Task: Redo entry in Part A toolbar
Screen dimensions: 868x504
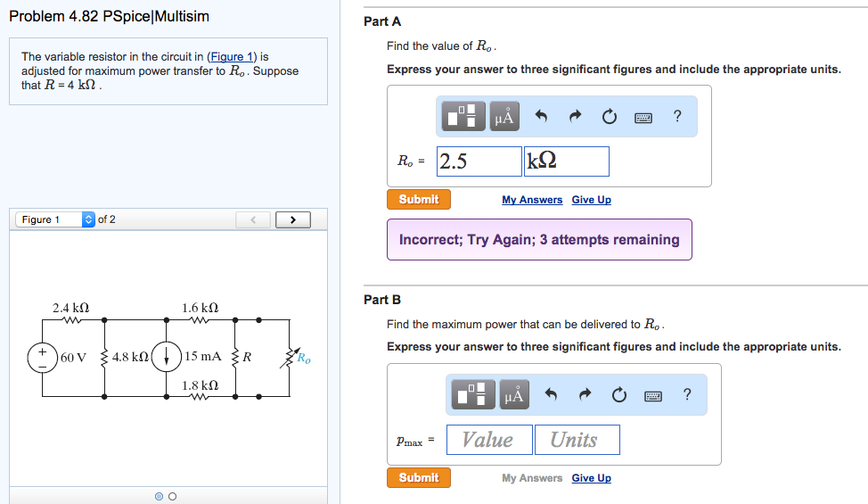Action: 575,116
